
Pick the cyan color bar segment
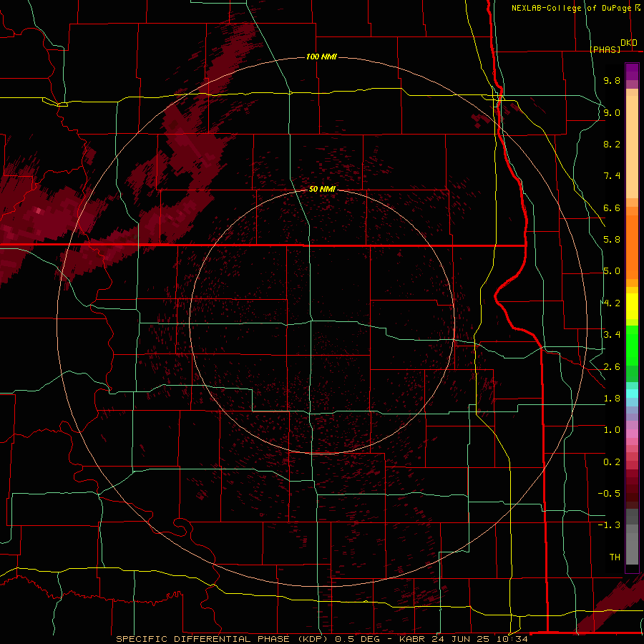tap(632, 394)
